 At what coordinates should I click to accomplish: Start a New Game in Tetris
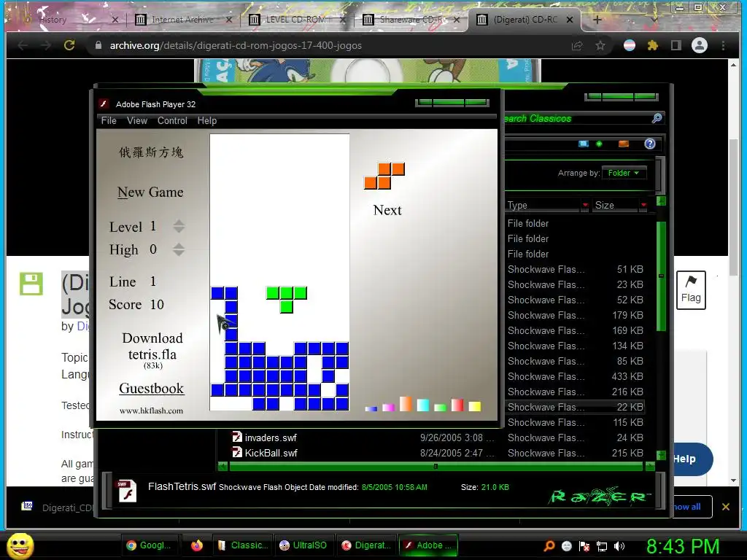coord(150,192)
